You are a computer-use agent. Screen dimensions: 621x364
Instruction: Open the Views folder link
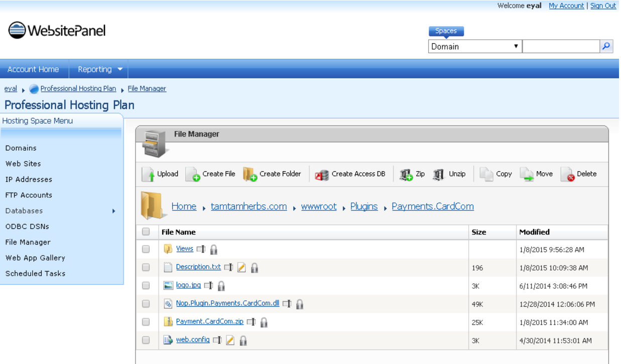pyautogui.click(x=185, y=249)
